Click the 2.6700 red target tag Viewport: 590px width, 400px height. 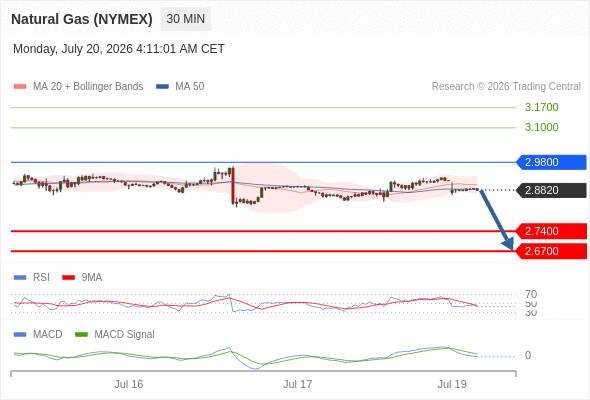[551, 251]
